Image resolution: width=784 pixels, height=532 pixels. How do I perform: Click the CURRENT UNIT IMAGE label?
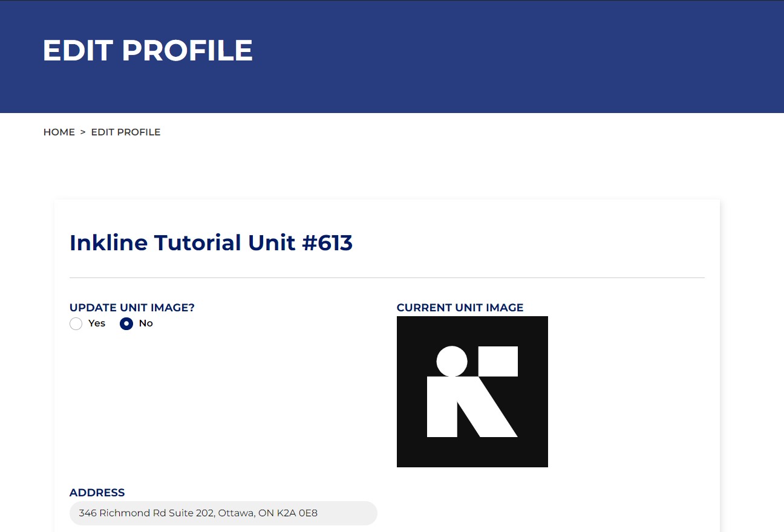coord(460,308)
